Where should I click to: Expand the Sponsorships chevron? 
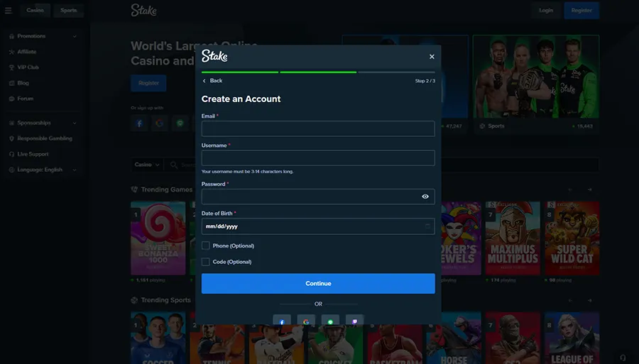[75, 123]
